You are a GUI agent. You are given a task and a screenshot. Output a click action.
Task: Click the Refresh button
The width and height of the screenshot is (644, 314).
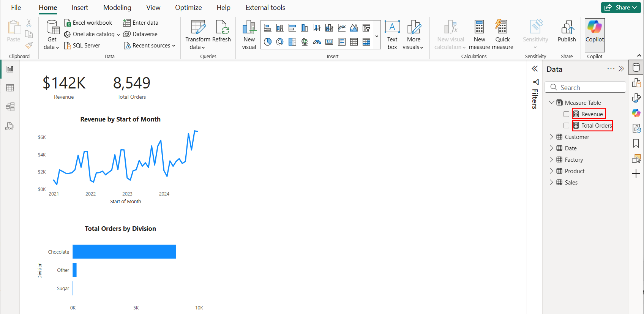click(221, 32)
